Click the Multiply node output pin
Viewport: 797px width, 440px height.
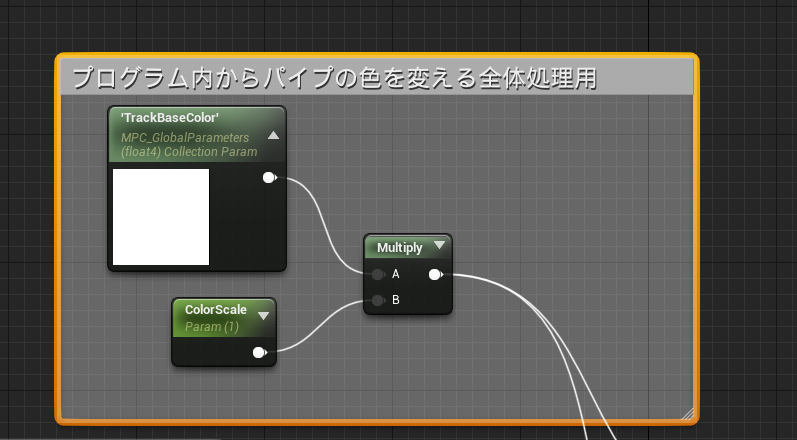(x=435, y=274)
